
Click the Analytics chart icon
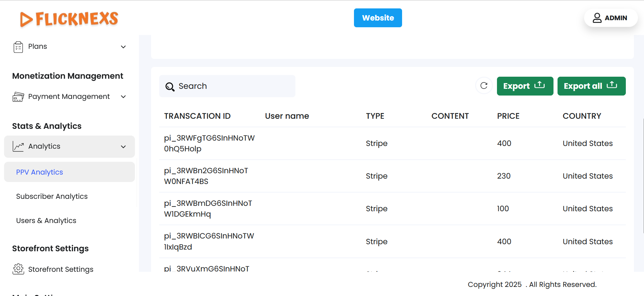pos(18,146)
